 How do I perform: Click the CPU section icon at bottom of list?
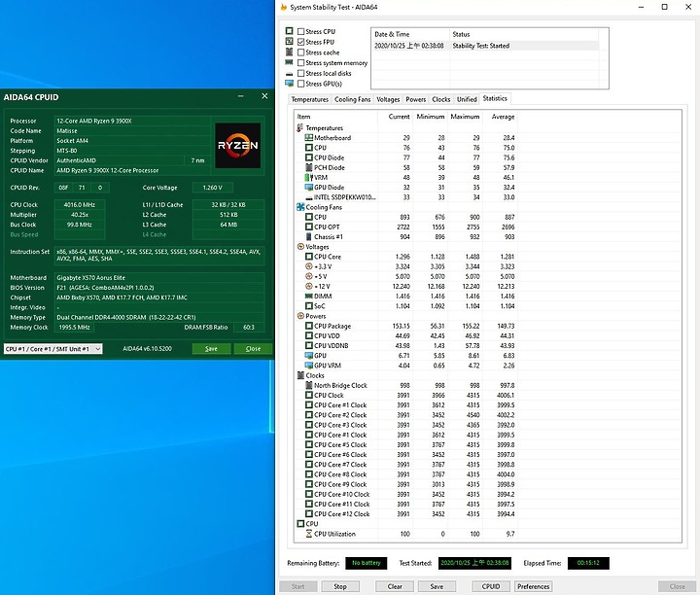coord(300,524)
